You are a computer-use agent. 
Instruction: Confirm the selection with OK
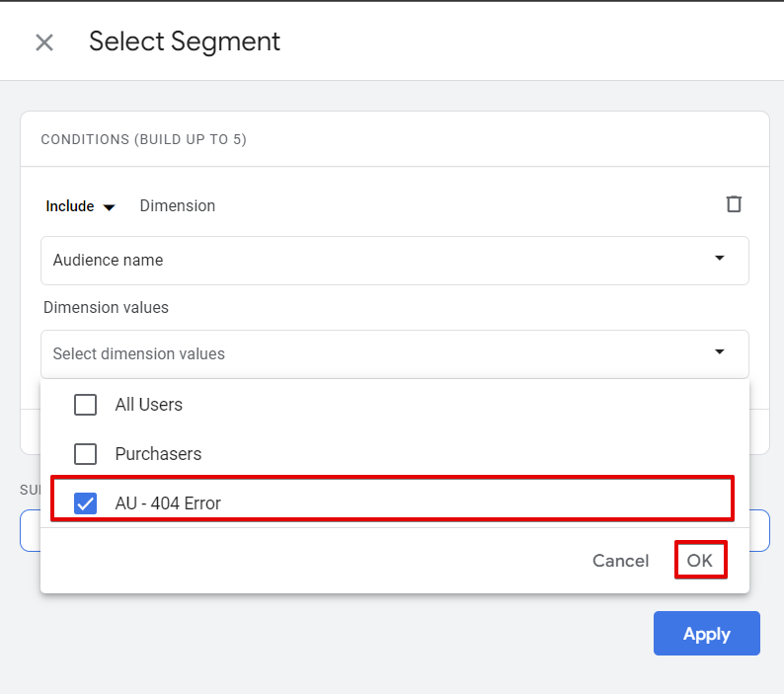[x=700, y=560]
